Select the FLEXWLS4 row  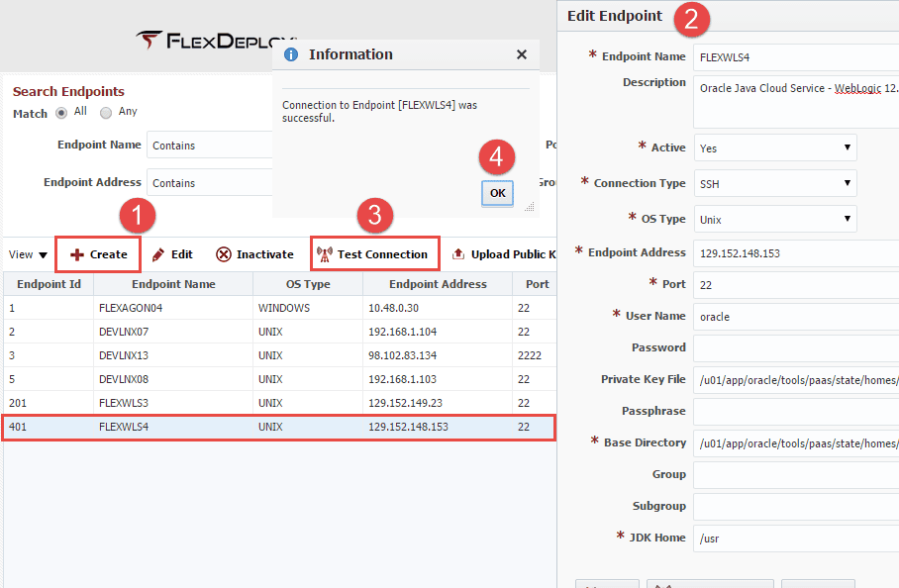click(280, 427)
